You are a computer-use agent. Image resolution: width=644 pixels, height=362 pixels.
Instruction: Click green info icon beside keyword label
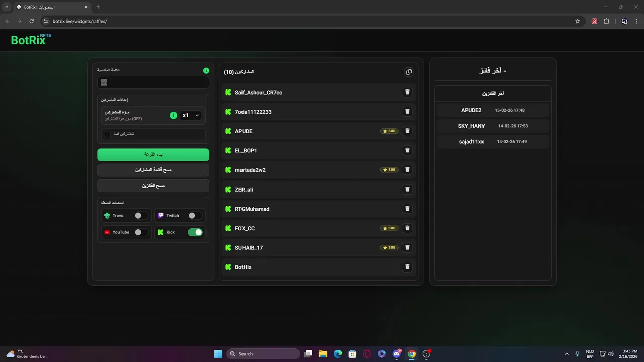206,70
